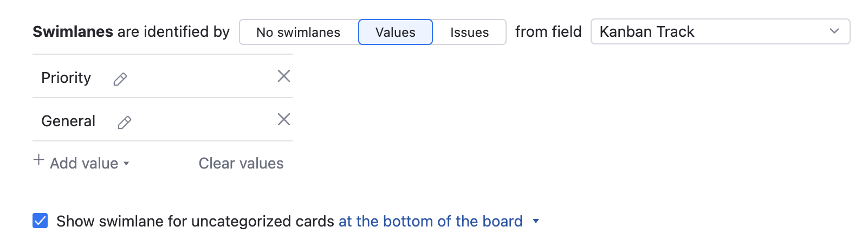Viewport: 868px width, 246px height.
Task: Expand the arrow after the blue position link
Action: coord(536,221)
